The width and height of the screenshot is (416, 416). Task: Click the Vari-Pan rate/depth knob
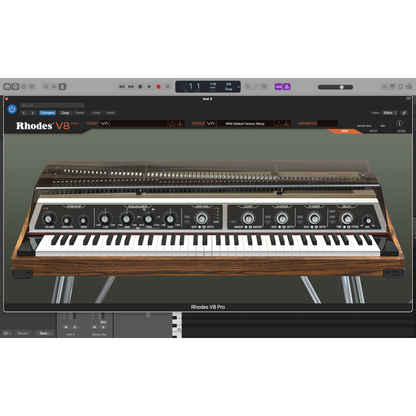201,219
